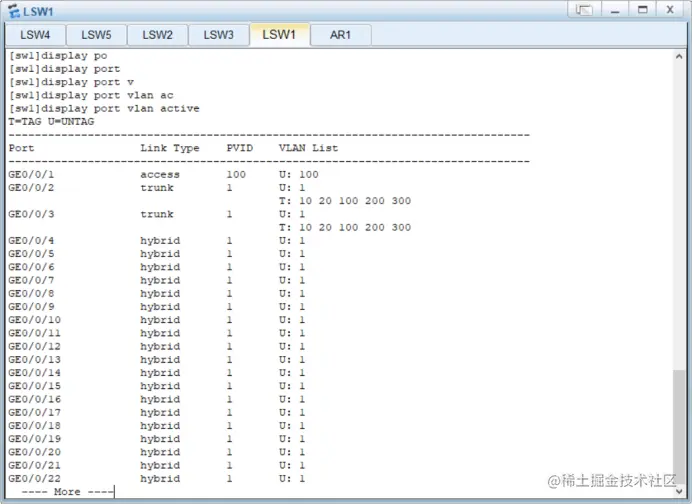Click the GE0/0/8 port entry
Viewport: 692px width, 504px height.
coord(31,294)
